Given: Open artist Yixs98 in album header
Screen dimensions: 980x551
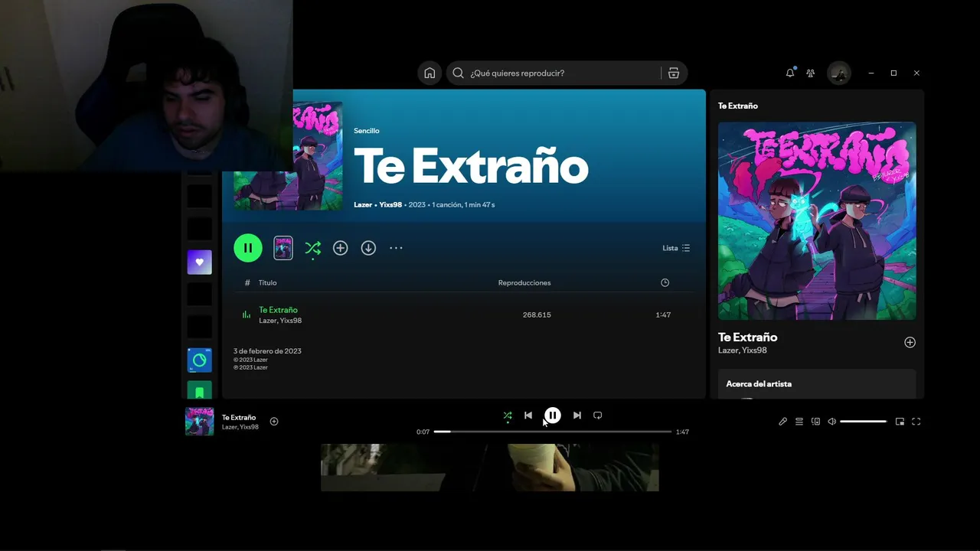Looking at the screenshot, I should click(x=390, y=205).
